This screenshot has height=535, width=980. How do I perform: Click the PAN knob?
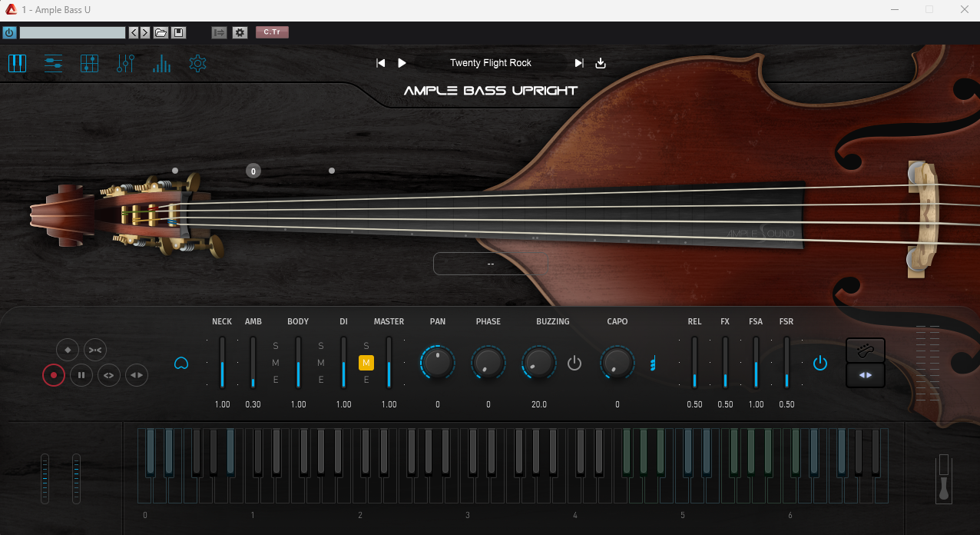click(438, 362)
